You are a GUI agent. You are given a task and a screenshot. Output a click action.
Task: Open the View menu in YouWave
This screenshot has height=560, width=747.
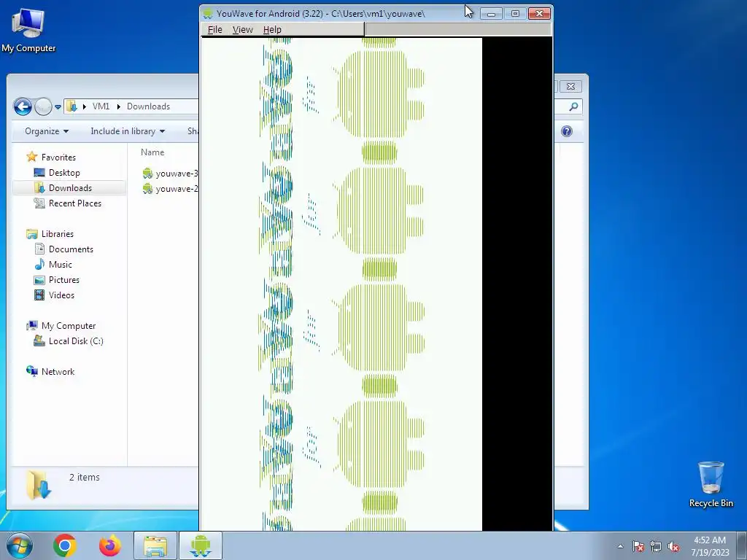[242, 29]
